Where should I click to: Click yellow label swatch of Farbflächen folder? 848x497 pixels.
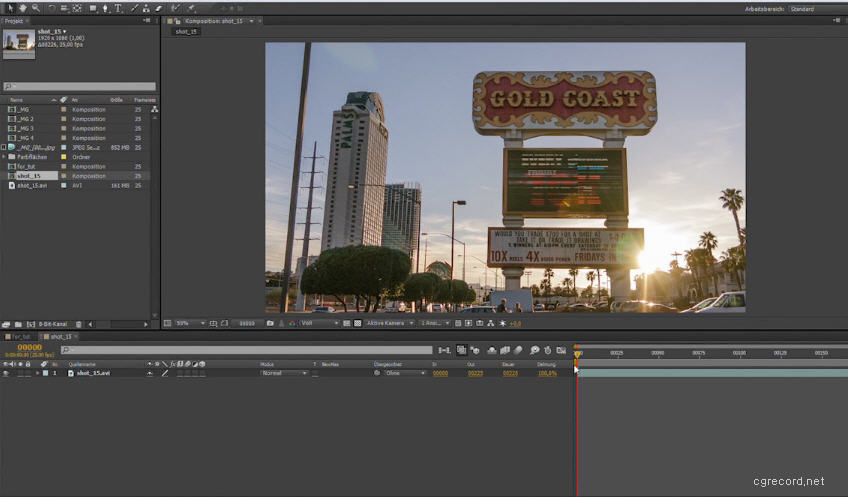point(63,157)
